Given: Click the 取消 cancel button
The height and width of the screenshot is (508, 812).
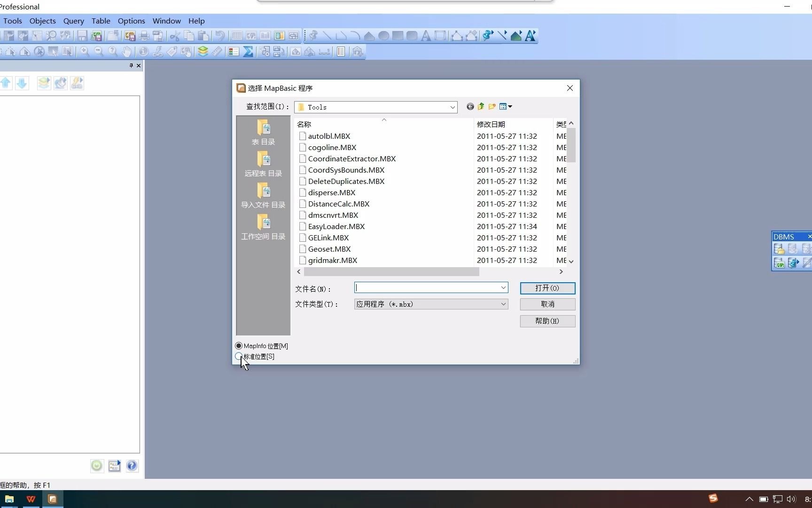Looking at the screenshot, I should click(x=547, y=304).
